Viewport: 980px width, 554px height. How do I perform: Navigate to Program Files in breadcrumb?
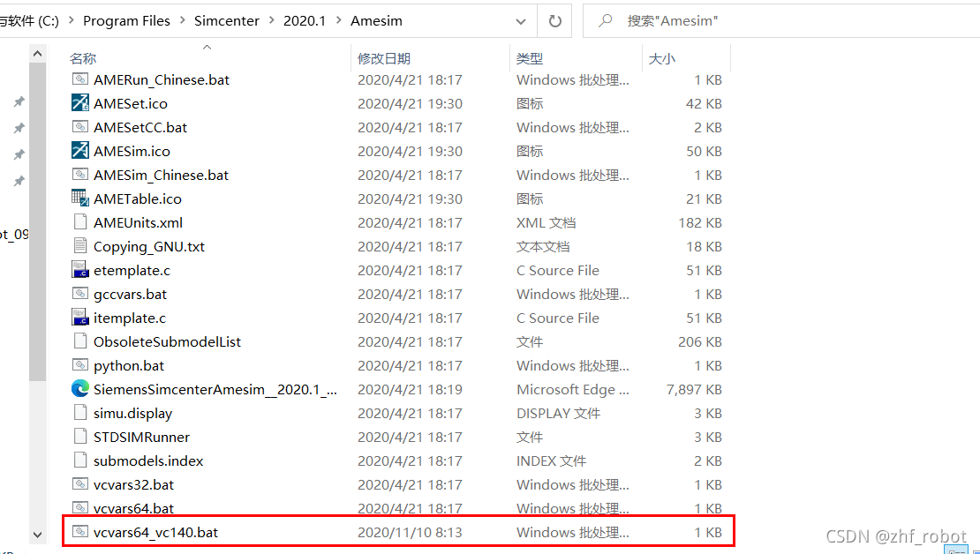(126, 20)
